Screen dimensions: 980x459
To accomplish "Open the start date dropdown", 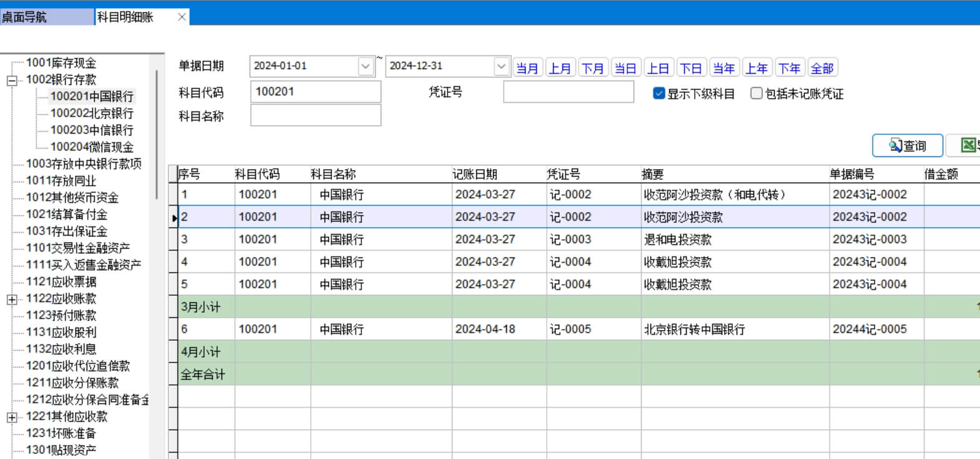I will point(365,66).
